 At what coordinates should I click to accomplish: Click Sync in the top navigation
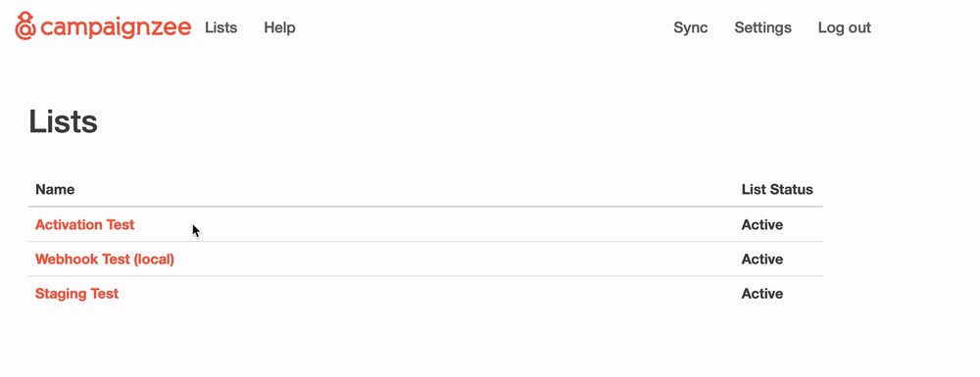tap(691, 27)
